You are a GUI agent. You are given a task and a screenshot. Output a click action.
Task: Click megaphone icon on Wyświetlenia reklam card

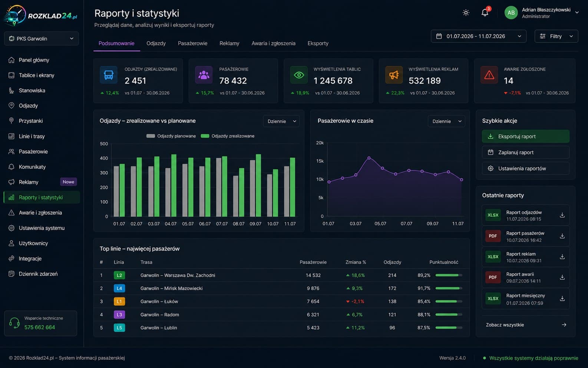pos(394,75)
